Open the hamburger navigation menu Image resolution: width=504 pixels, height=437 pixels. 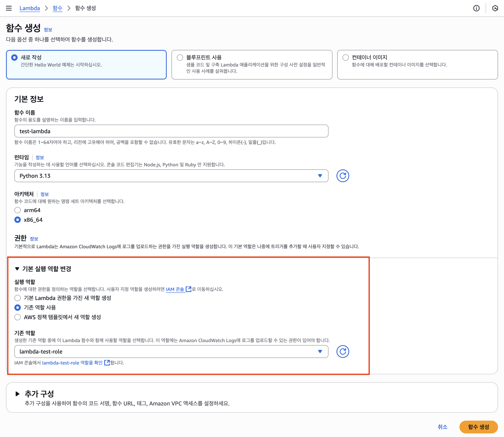(9, 8)
